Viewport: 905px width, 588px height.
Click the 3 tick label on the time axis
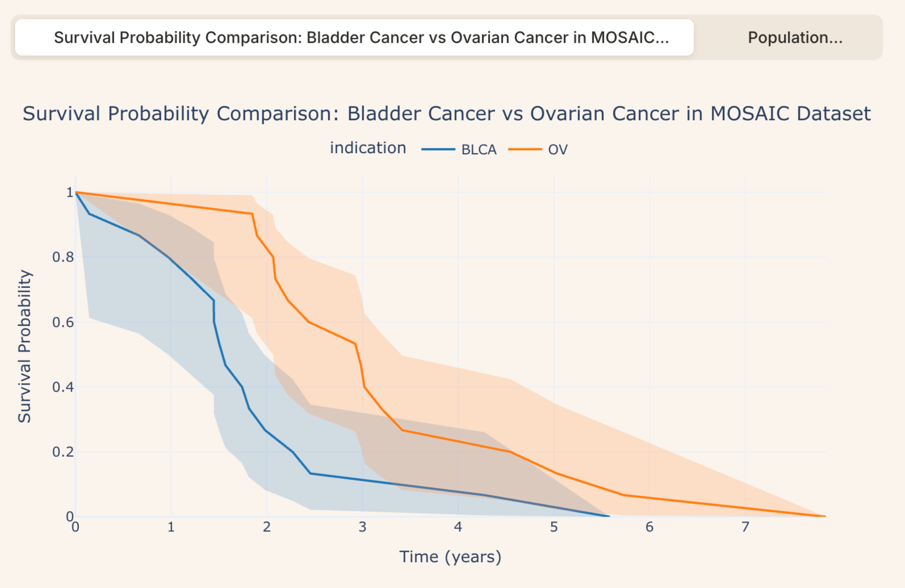[x=362, y=527]
